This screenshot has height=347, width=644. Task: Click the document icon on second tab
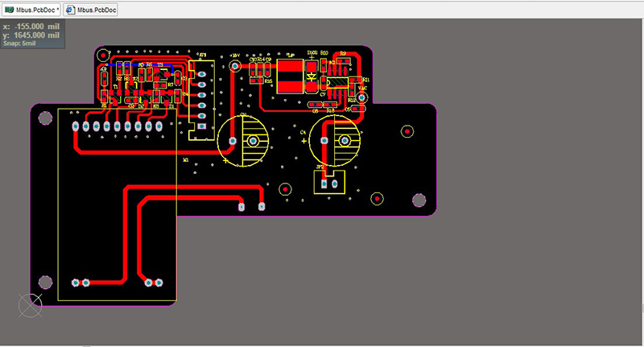click(x=72, y=9)
